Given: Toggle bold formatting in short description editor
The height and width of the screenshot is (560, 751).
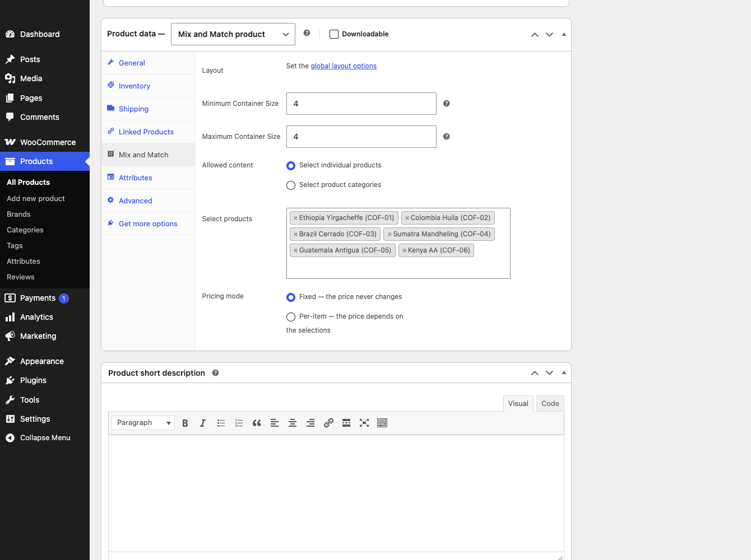Looking at the screenshot, I should 185,423.
